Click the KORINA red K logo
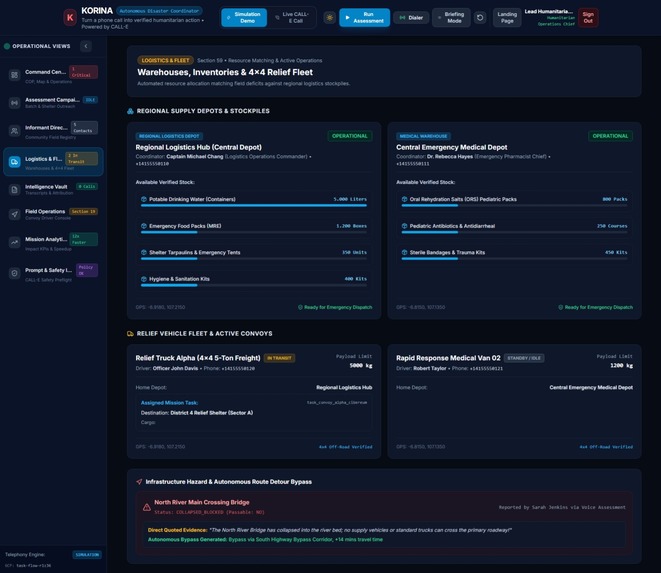This screenshot has width=661, height=573. (70, 18)
